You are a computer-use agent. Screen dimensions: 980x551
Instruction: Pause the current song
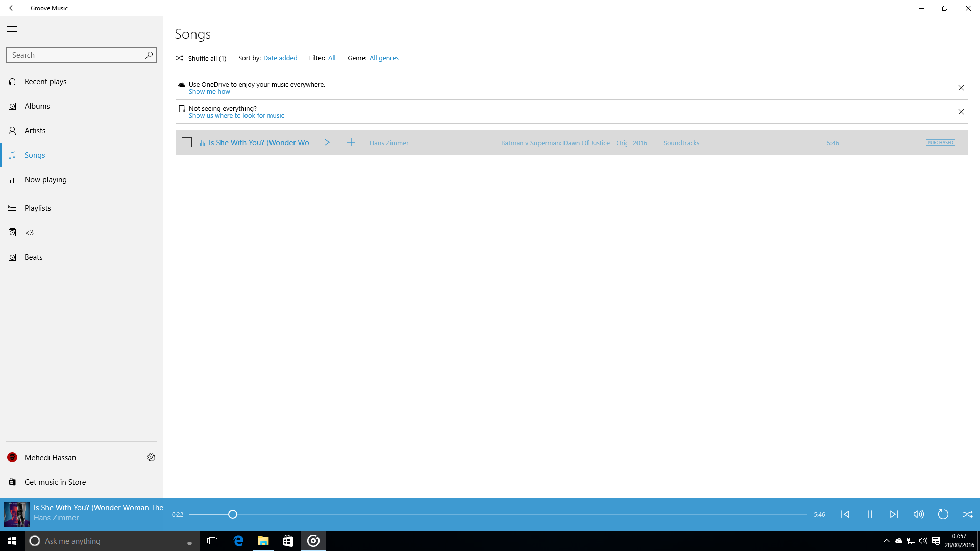click(870, 514)
